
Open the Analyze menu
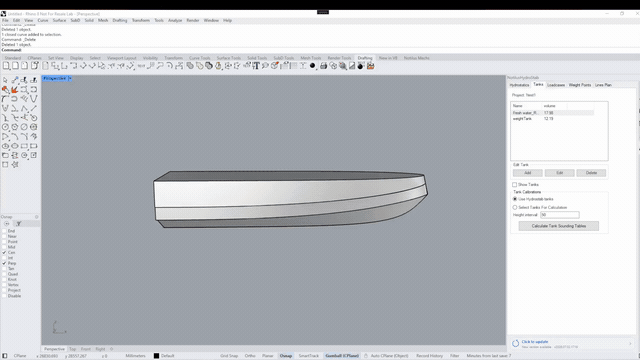pyautogui.click(x=175, y=20)
